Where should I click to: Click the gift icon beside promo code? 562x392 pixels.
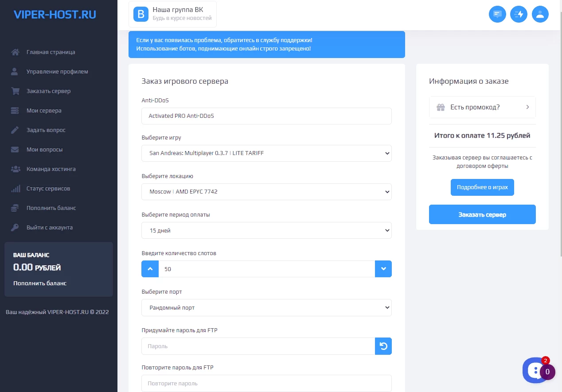point(441,107)
